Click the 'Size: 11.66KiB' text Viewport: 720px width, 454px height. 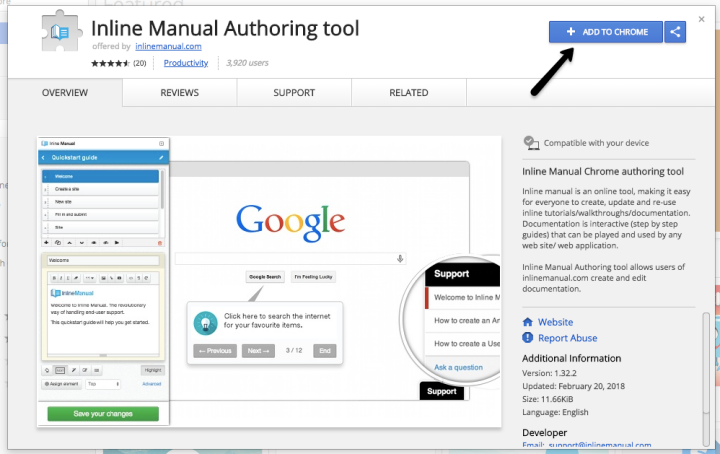click(547, 399)
